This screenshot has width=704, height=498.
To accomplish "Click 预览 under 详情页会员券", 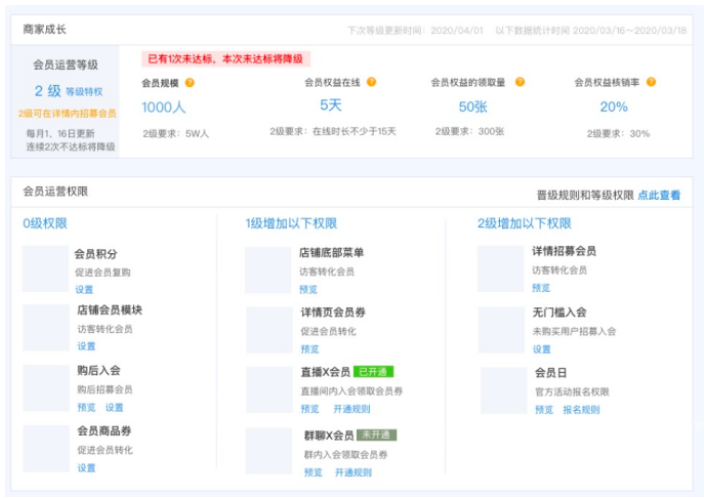I will pyautogui.click(x=309, y=349).
